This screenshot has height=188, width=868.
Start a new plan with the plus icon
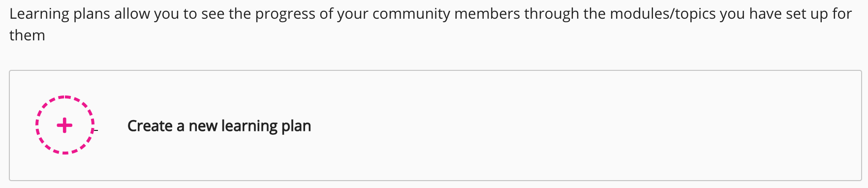pyautogui.click(x=64, y=125)
